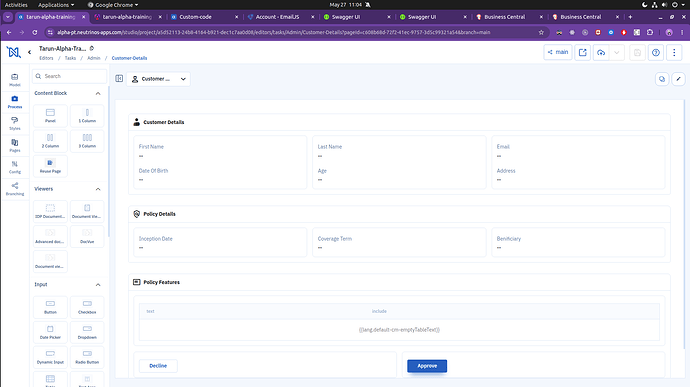Pick the Button input component
Screen dimensions: 690x387
[x=50, y=306]
